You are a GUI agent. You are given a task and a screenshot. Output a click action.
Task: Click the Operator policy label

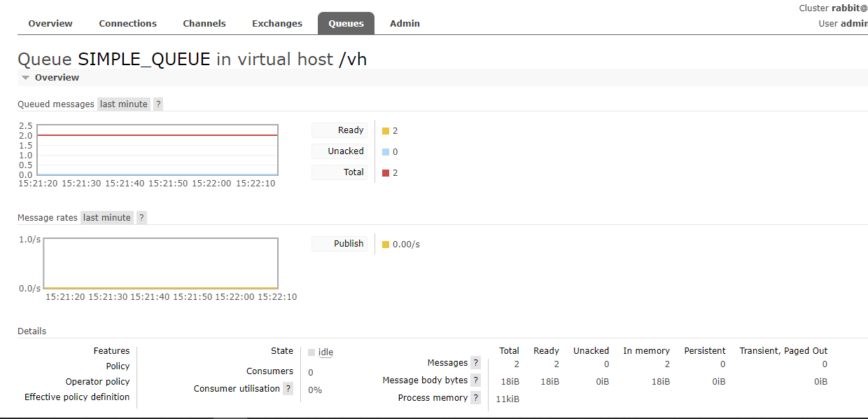point(97,382)
